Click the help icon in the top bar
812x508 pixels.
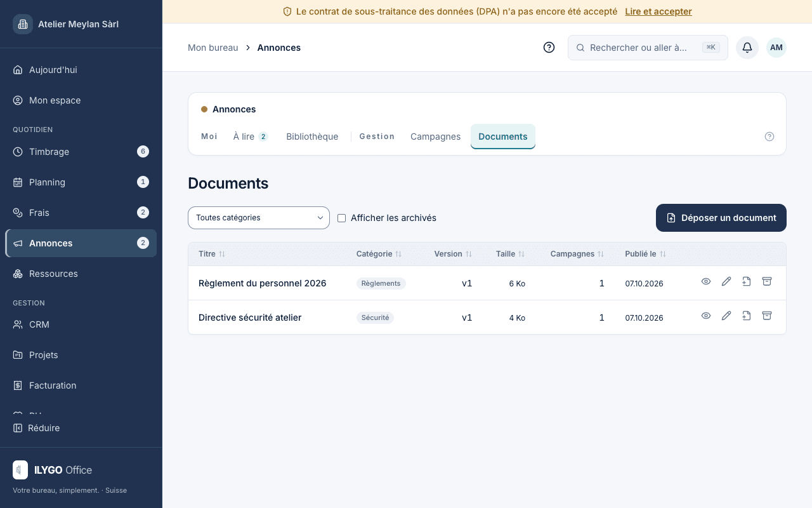point(549,48)
